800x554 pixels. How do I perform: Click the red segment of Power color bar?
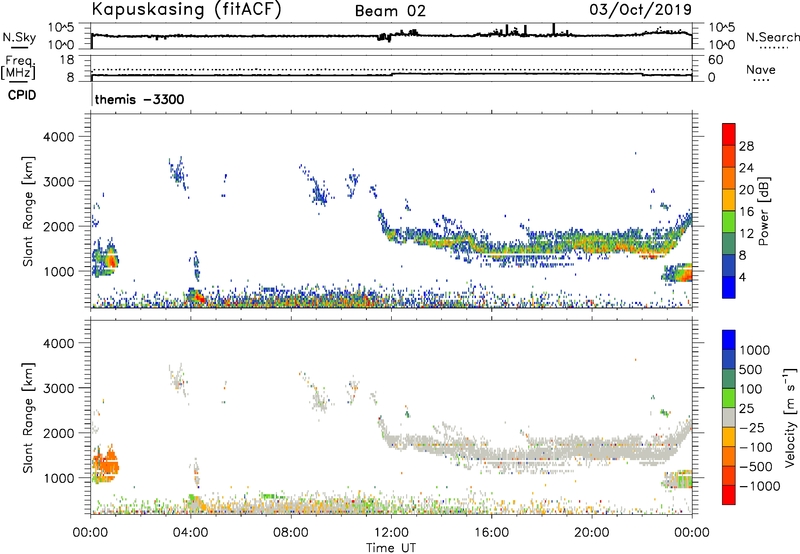click(729, 134)
